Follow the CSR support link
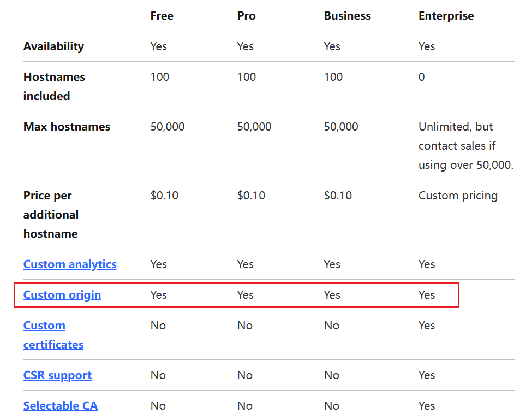Viewport: 532px width, 419px height. tap(57, 375)
